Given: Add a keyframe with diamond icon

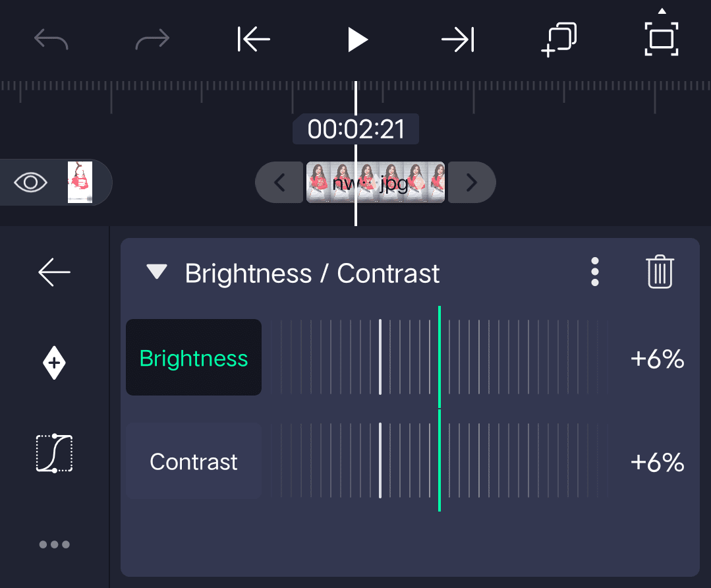Looking at the screenshot, I should click(54, 363).
